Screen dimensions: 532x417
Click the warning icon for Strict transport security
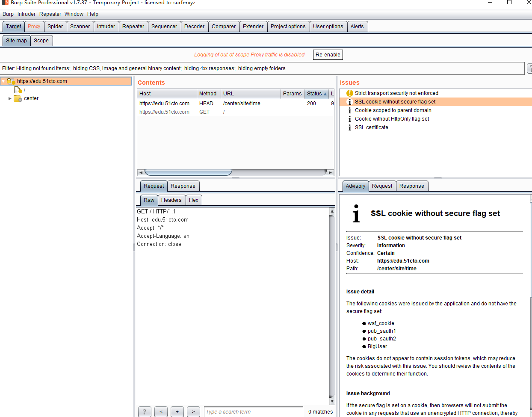(350, 93)
